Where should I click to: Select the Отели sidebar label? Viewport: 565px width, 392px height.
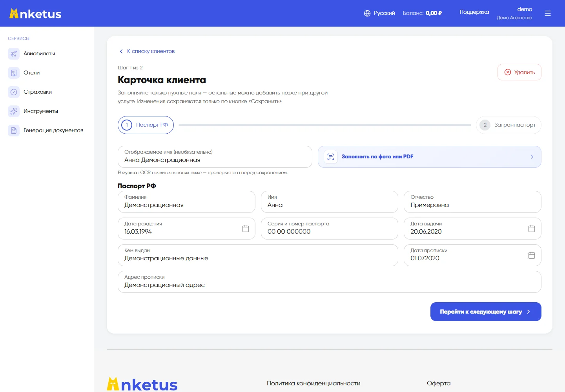[32, 73]
